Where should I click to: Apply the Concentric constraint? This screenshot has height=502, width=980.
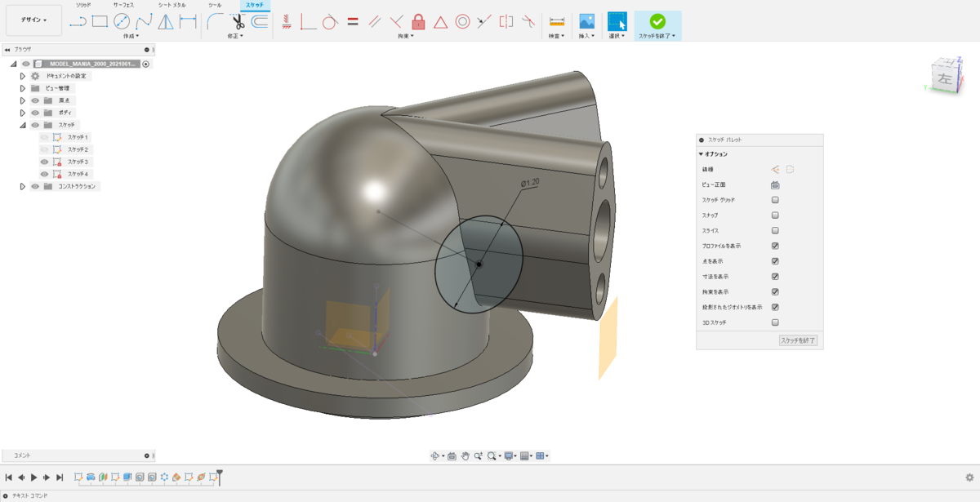pyautogui.click(x=462, y=22)
